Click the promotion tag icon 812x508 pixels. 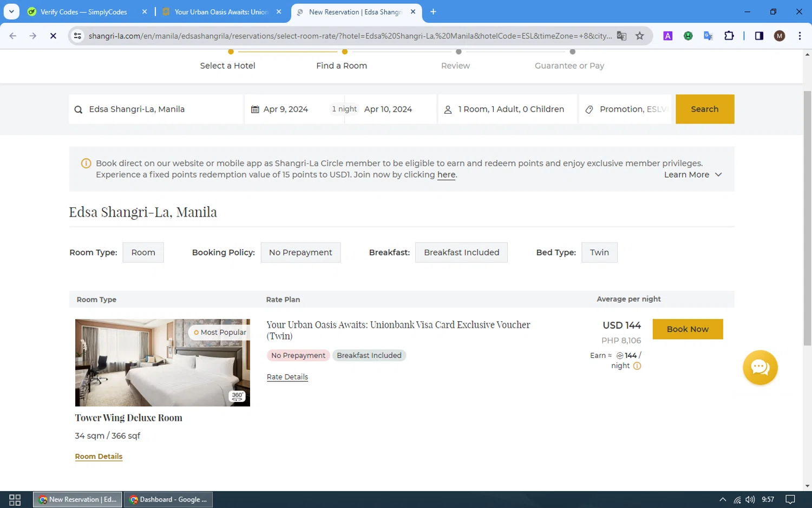point(589,109)
